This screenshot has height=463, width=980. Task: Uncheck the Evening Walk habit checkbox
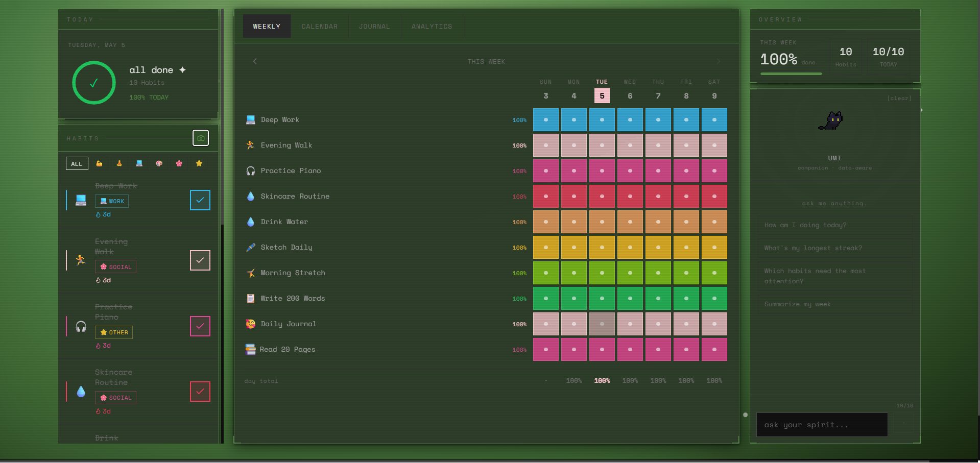pyautogui.click(x=200, y=260)
